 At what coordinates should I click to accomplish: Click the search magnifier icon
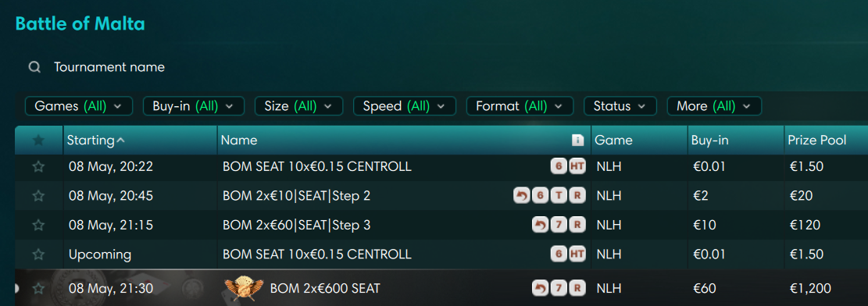click(35, 67)
